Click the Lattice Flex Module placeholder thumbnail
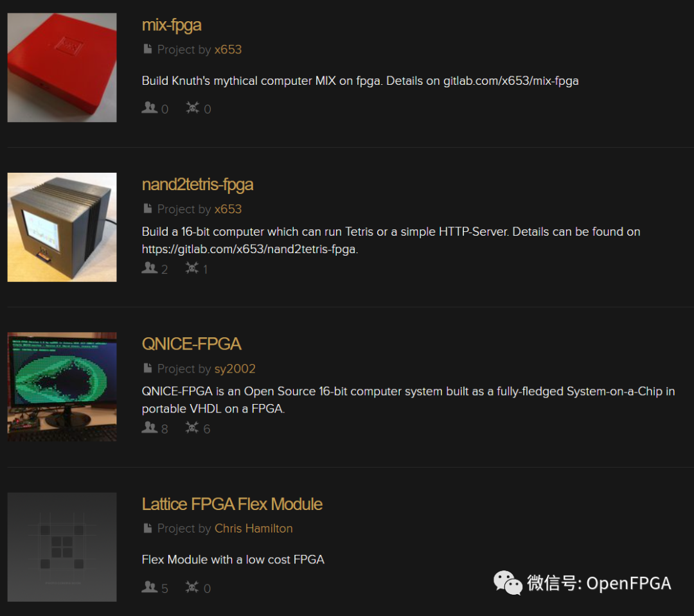The image size is (694, 616). click(x=62, y=547)
